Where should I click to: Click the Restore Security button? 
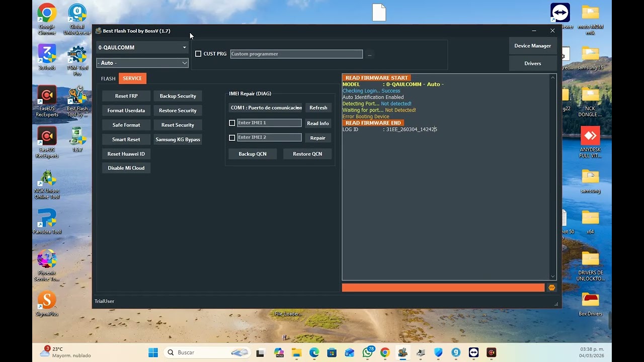(178, 111)
